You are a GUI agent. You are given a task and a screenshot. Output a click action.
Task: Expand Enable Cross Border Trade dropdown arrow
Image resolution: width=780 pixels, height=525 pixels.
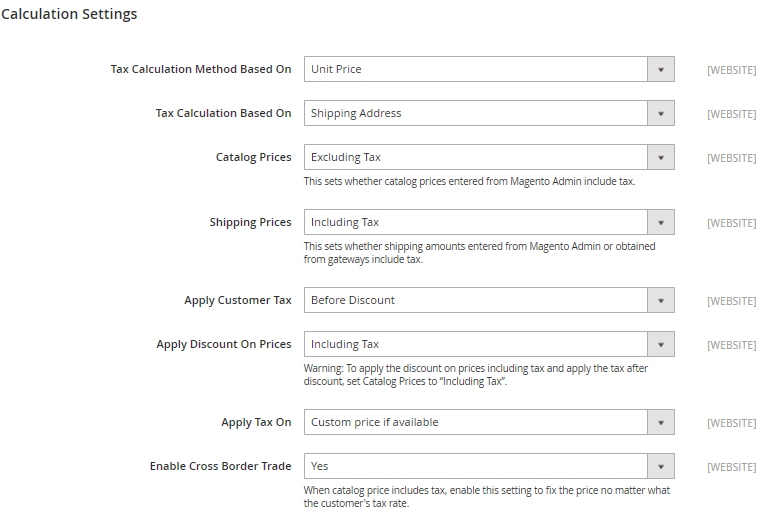(x=661, y=466)
